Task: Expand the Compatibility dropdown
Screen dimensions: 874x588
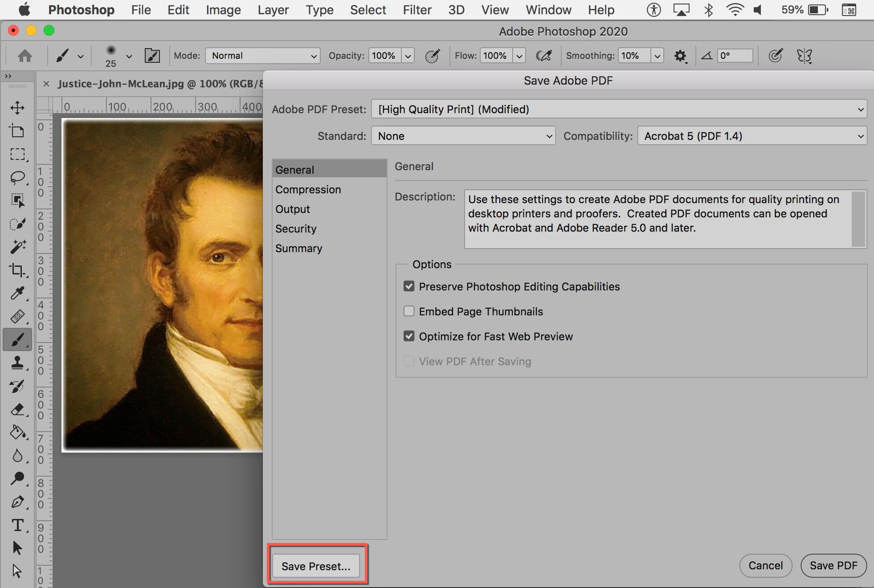Action: coord(752,136)
